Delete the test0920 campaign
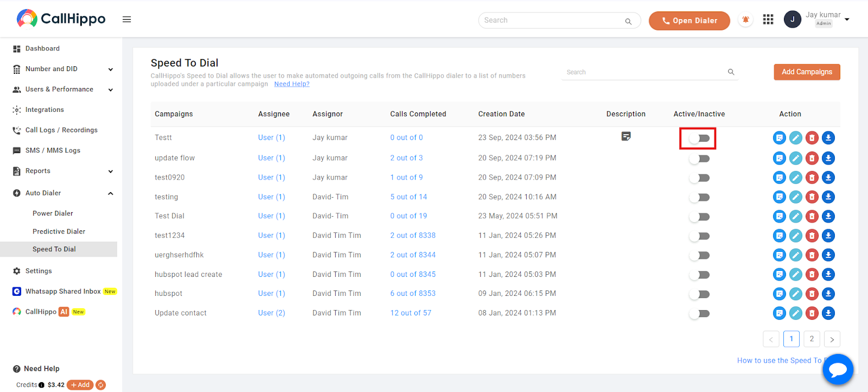Screen dimensions: 868x392 812,178
